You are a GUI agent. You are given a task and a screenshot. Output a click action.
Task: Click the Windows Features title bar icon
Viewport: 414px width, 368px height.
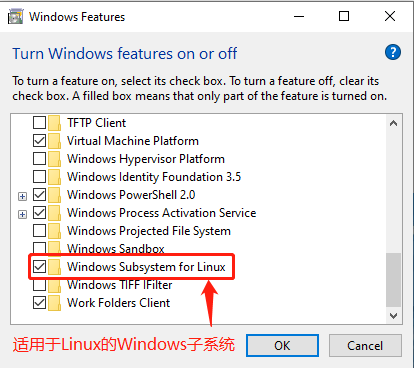pyautogui.click(x=16, y=17)
